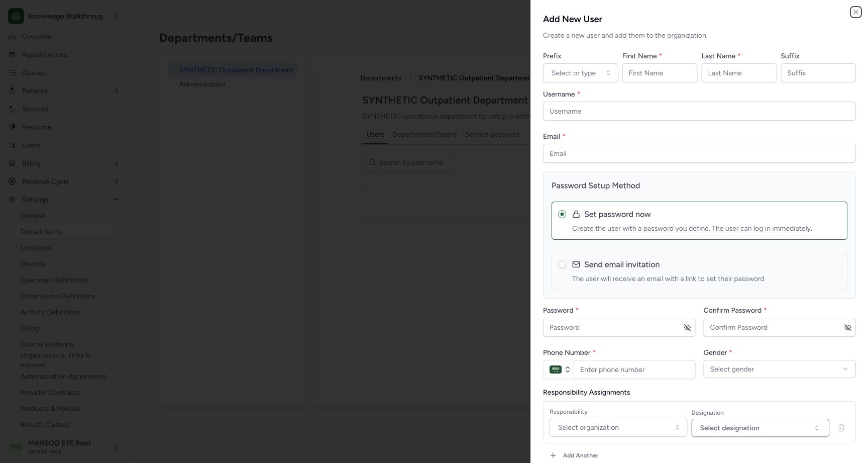Viewport: 868px width, 463px height.
Task: Open the Departments settings item
Action: (x=64, y=232)
